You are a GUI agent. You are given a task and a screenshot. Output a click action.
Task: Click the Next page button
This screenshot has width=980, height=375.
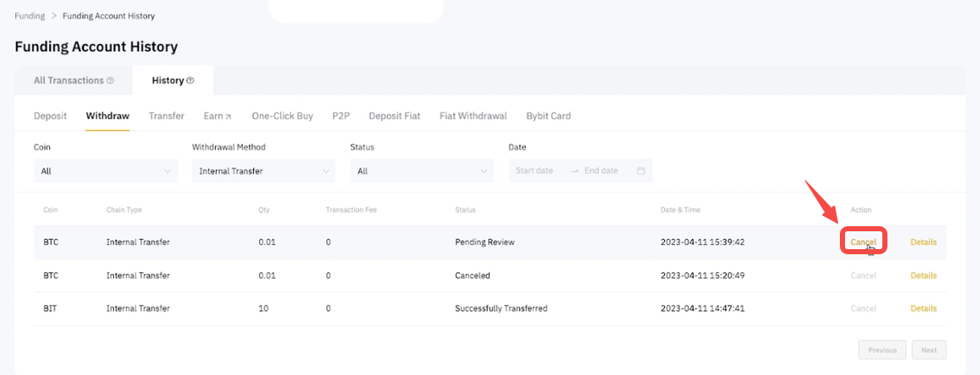(928, 349)
